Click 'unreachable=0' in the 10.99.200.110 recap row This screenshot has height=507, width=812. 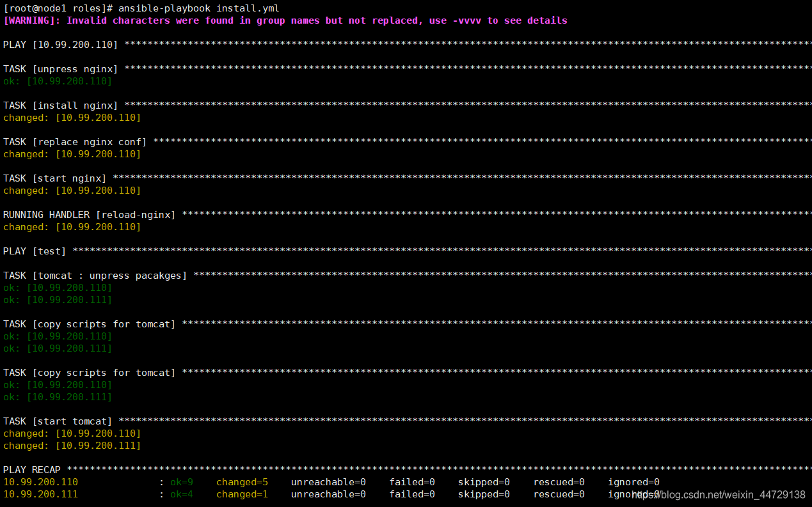coord(328,482)
